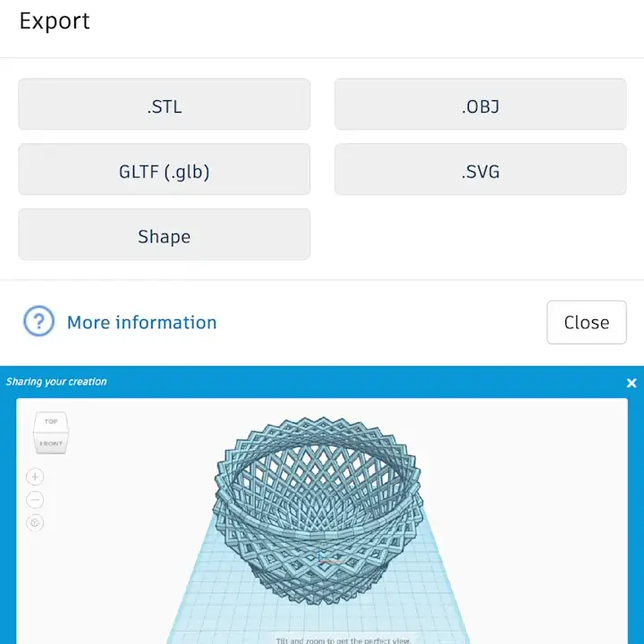Click the 'Tilt and zoom' hint text

343,640
